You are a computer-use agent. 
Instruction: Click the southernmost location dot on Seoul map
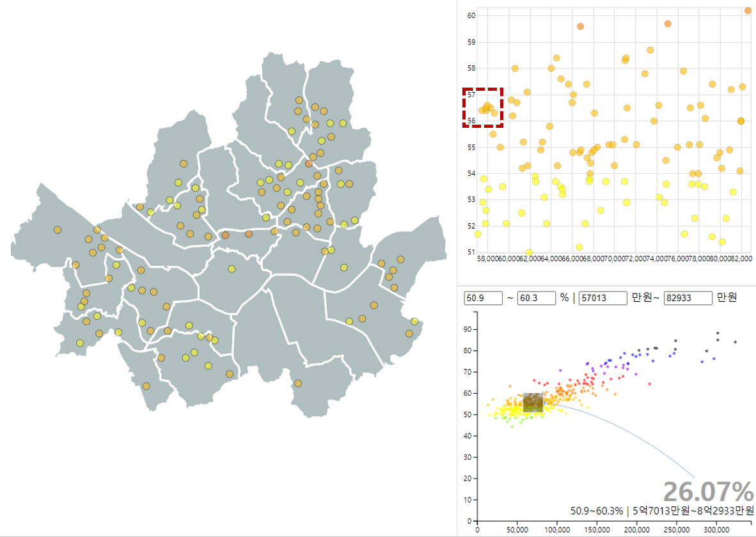[x=146, y=386]
